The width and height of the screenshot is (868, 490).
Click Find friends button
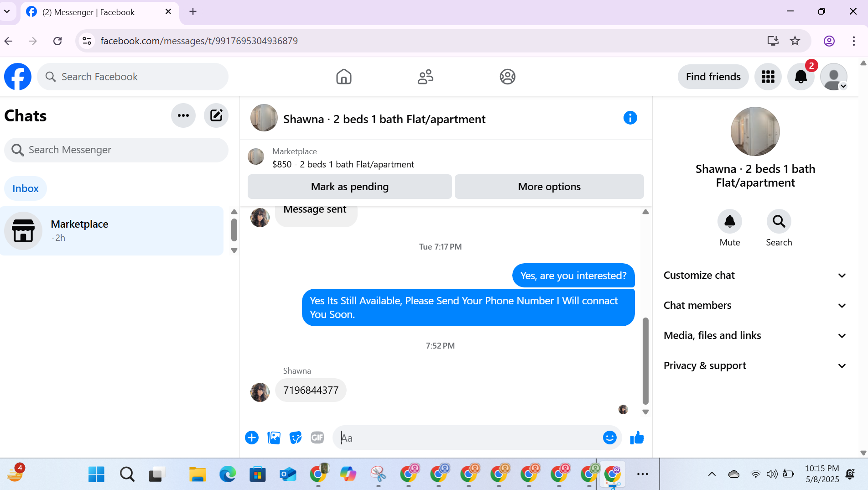point(713,77)
